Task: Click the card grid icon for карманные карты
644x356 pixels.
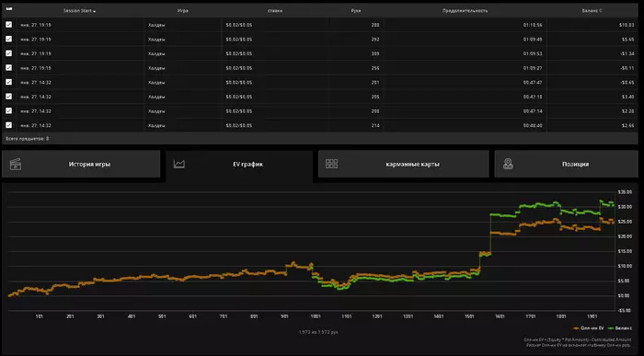Action: [331, 164]
